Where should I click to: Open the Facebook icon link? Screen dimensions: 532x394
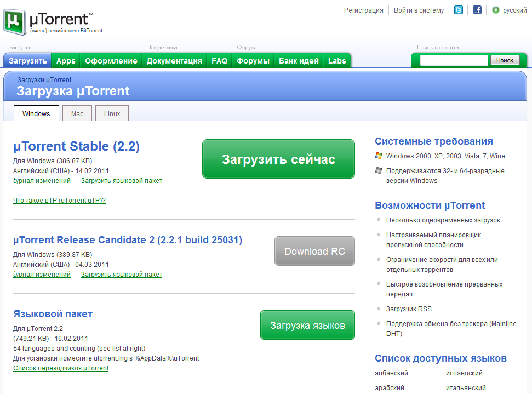477,10
